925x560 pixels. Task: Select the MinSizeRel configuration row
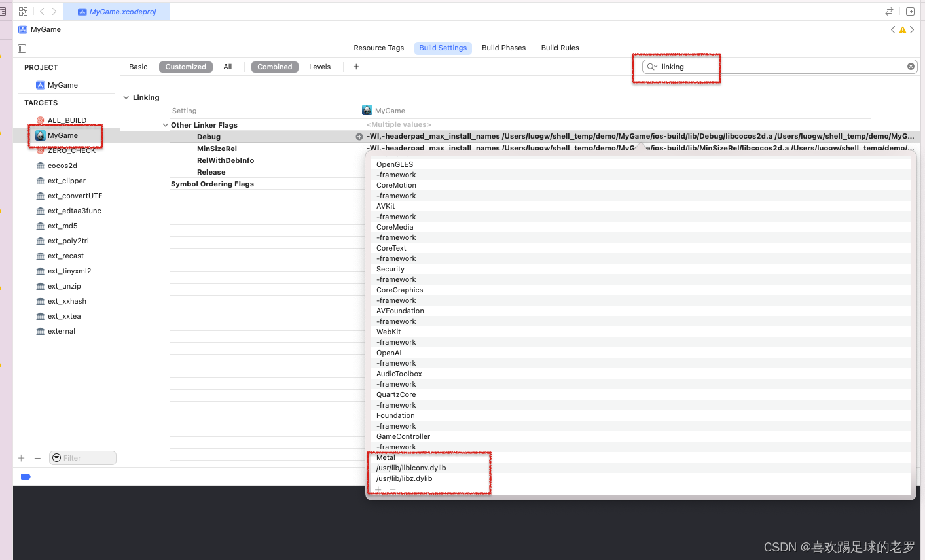click(x=217, y=149)
